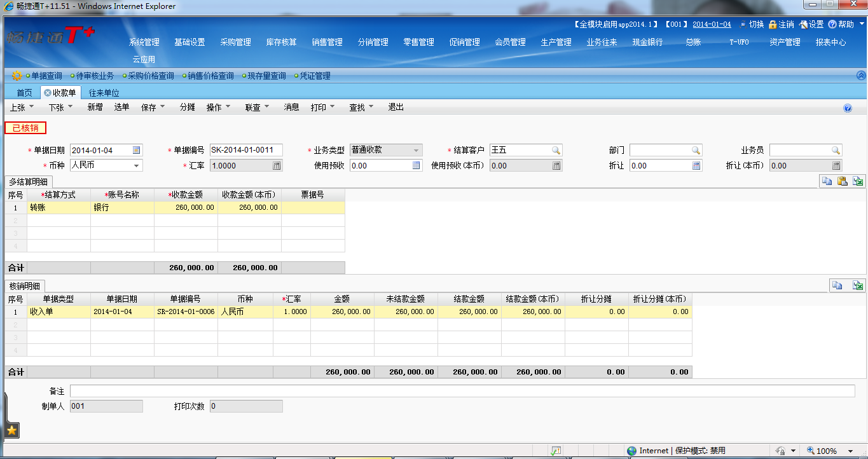This screenshot has height=459, width=868.
Task: Open 凭证管理 shortcut link
Action: pyautogui.click(x=315, y=76)
